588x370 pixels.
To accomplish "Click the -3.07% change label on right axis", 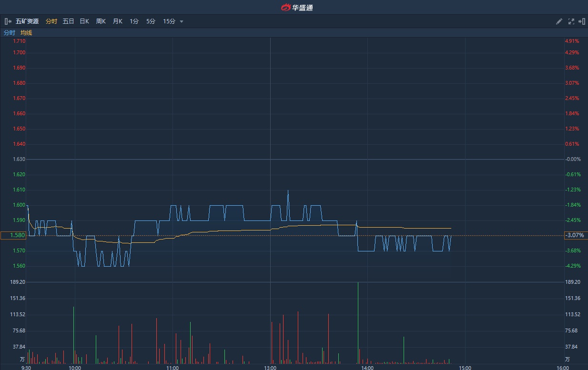I will [573, 235].
